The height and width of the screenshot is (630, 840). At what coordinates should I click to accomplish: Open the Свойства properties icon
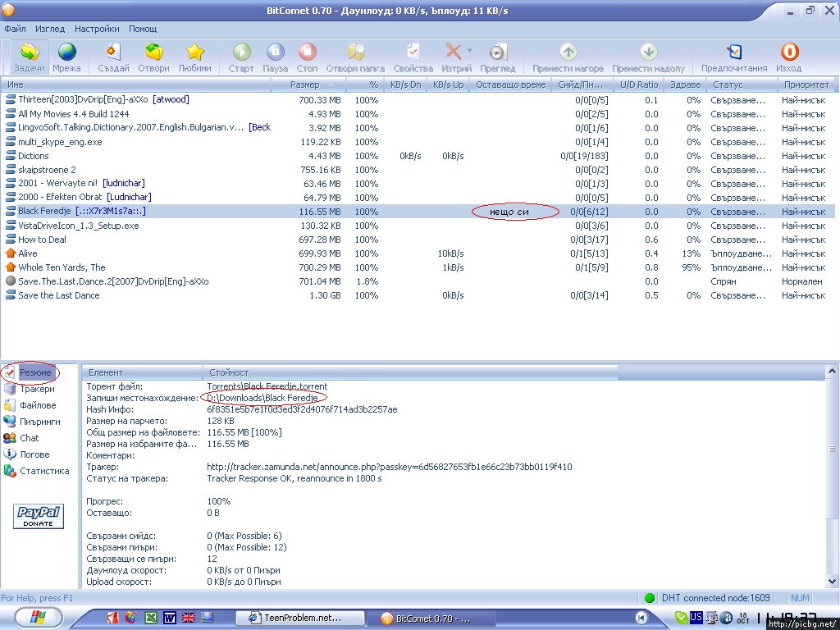[x=413, y=52]
